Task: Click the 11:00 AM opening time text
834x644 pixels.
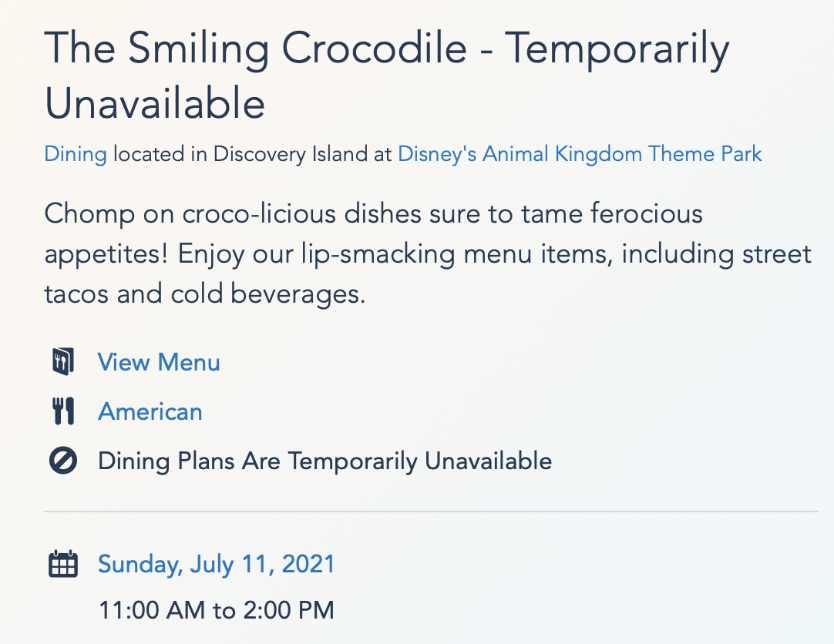Action: 152,610
